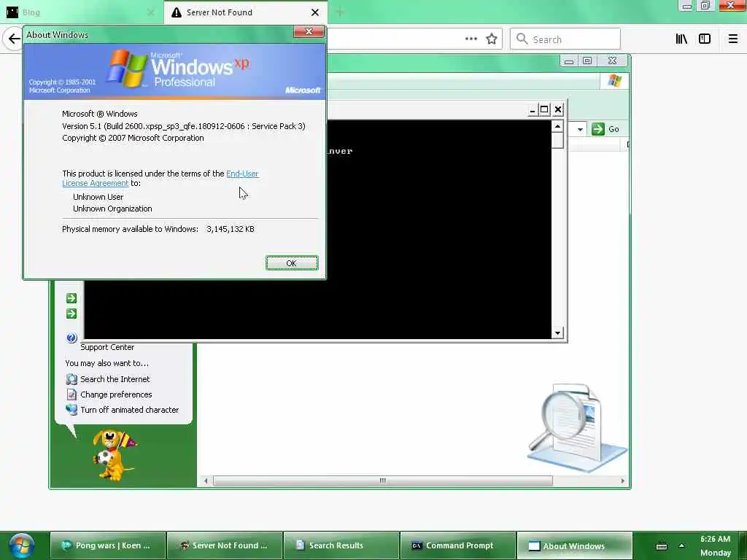Switch to Search Results taskbar button
Screen dimensions: 747x560
[x=341, y=545]
